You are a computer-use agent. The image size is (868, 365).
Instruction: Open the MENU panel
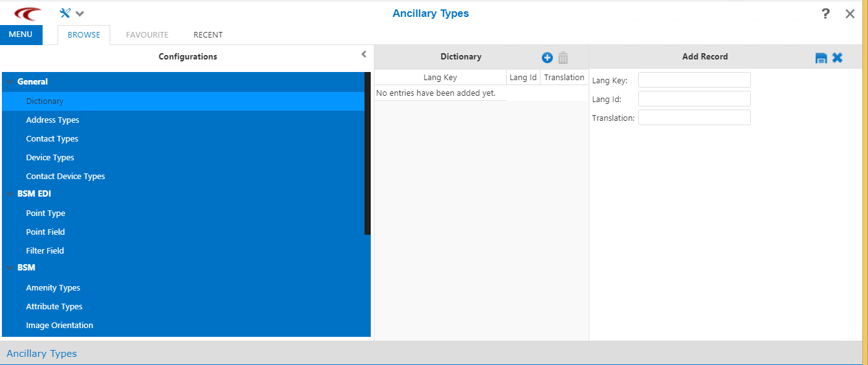pyautogui.click(x=21, y=34)
